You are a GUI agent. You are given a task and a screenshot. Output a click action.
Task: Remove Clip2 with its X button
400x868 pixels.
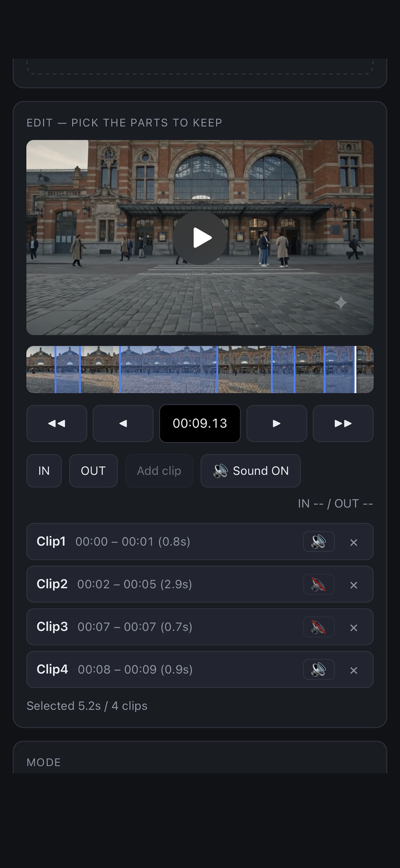point(353,585)
